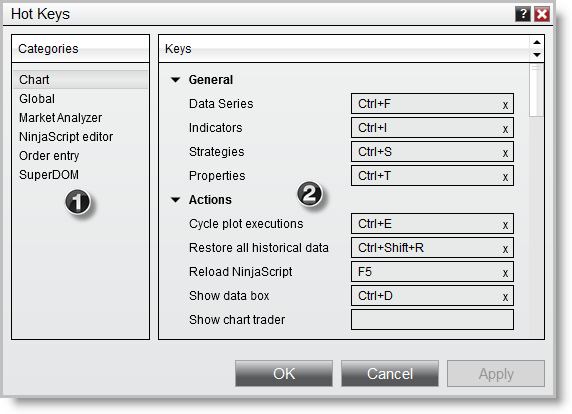Viewport: 572px width, 414px height.
Task: Select the Global category
Action: pos(81,98)
